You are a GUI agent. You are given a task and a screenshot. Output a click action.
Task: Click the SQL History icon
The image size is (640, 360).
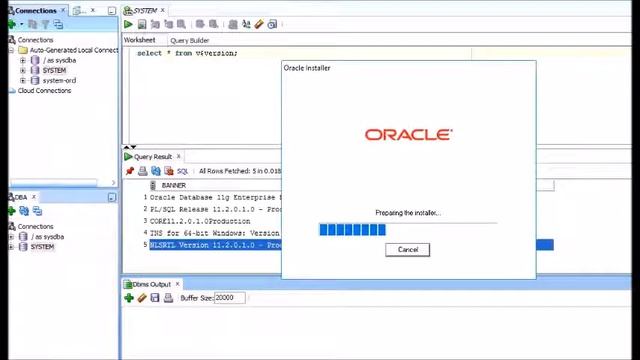(x=272, y=24)
